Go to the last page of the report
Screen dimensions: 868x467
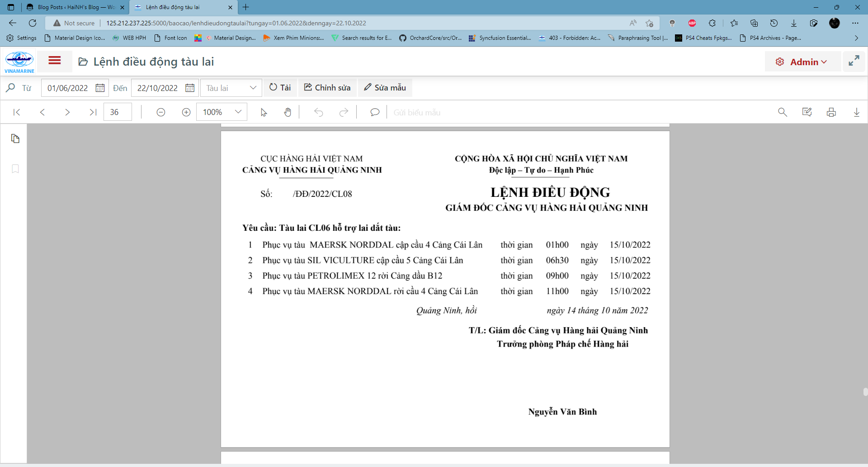coord(93,112)
